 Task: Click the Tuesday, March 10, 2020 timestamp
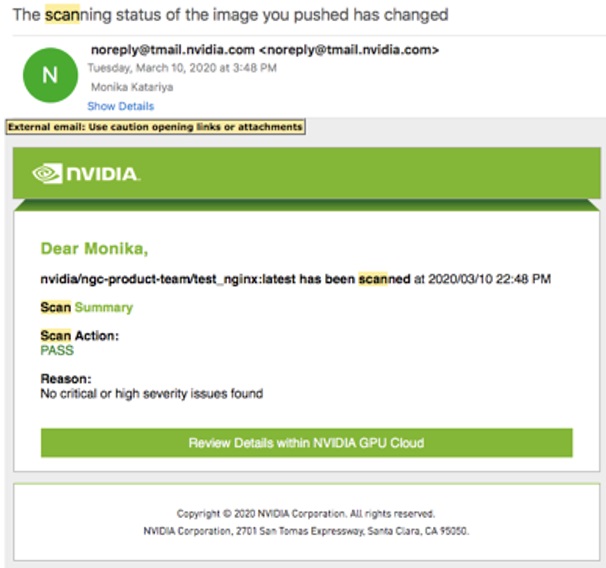point(182,68)
